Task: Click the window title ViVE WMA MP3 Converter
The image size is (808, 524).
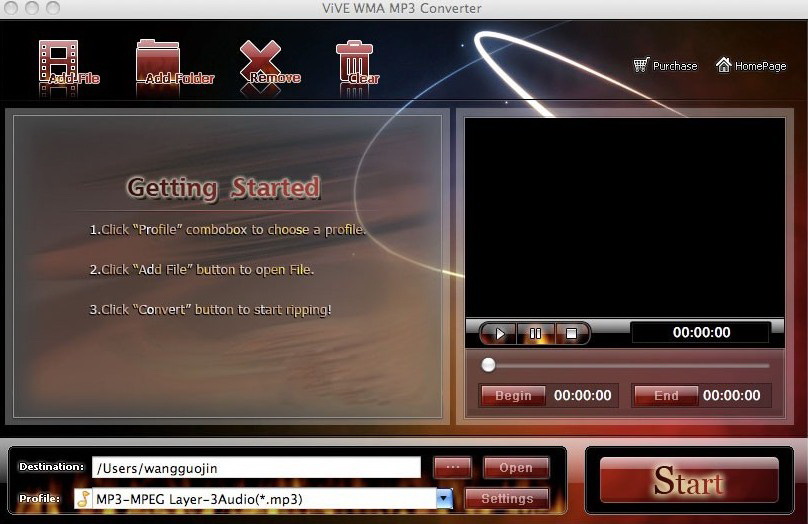Action: [x=402, y=8]
